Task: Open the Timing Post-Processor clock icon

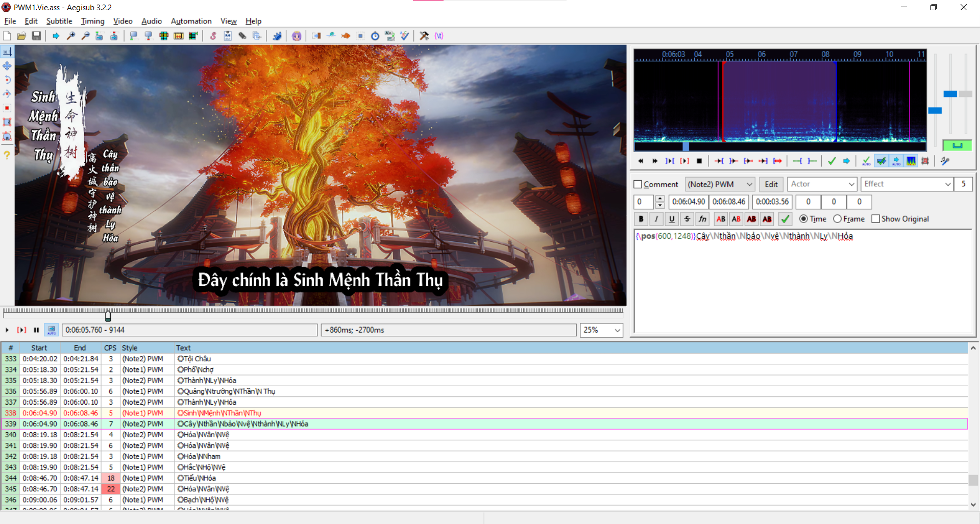Action: (375, 36)
